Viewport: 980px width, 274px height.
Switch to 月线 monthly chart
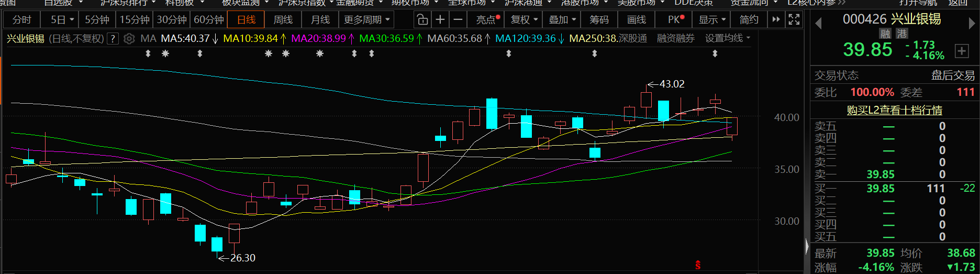[x=320, y=20]
